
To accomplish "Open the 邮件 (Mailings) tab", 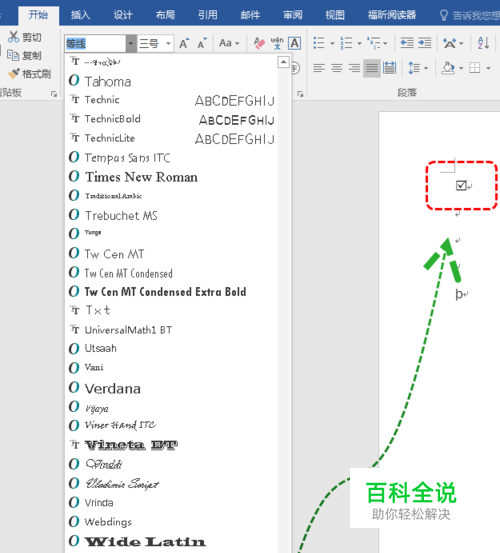I will coord(250,15).
